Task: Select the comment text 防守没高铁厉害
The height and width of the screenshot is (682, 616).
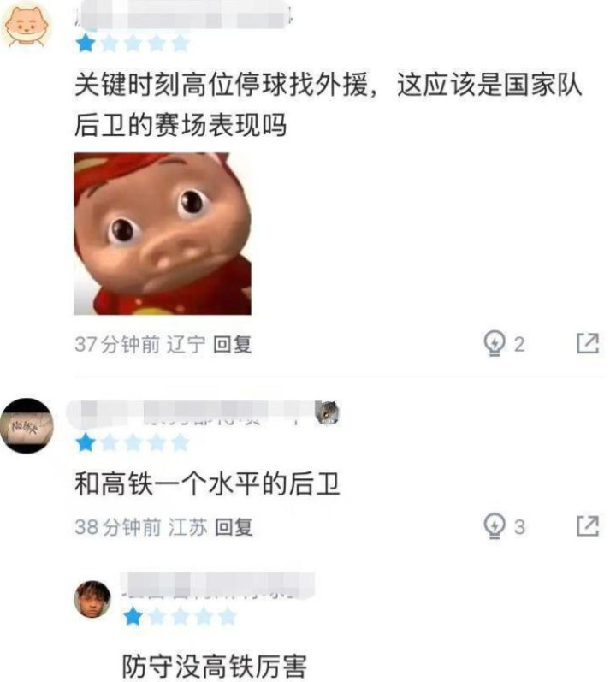Action: 215,666
